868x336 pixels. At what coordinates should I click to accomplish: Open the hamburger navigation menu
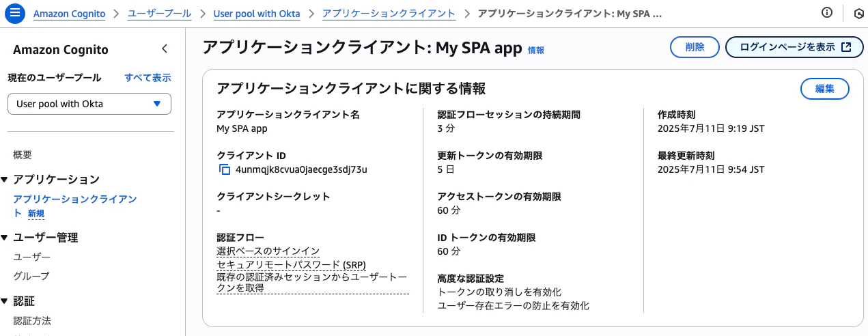(16, 13)
